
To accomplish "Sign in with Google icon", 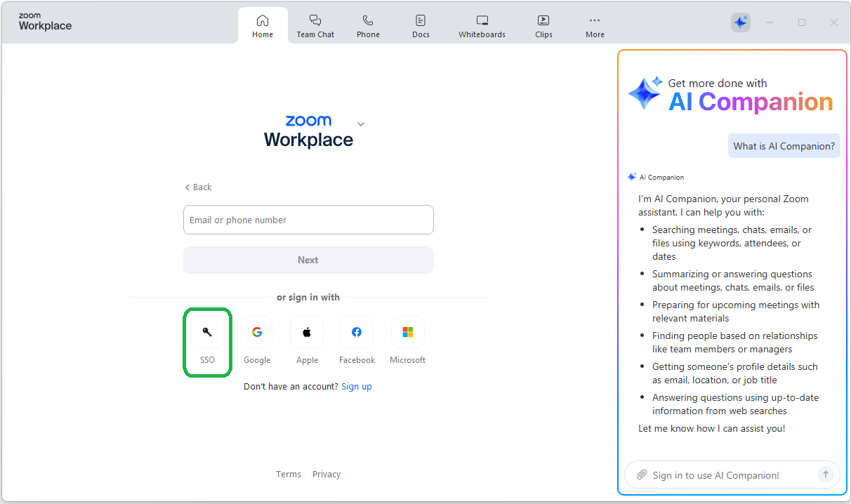I will click(257, 332).
